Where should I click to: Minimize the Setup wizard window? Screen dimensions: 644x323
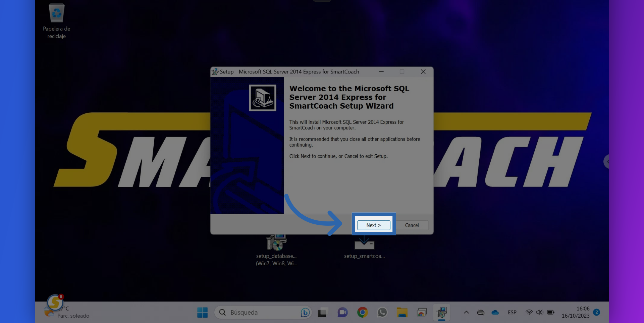pyautogui.click(x=381, y=72)
